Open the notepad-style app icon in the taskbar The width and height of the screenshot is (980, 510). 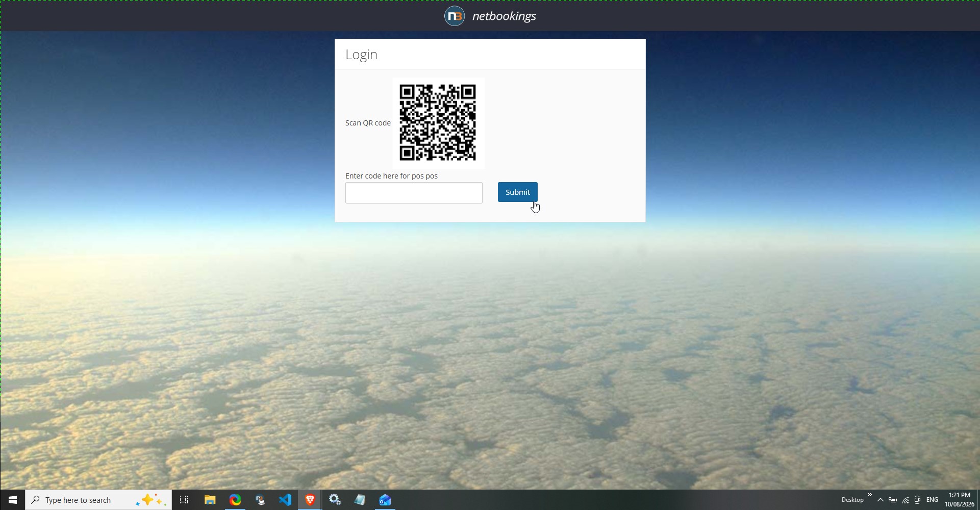click(x=360, y=500)
